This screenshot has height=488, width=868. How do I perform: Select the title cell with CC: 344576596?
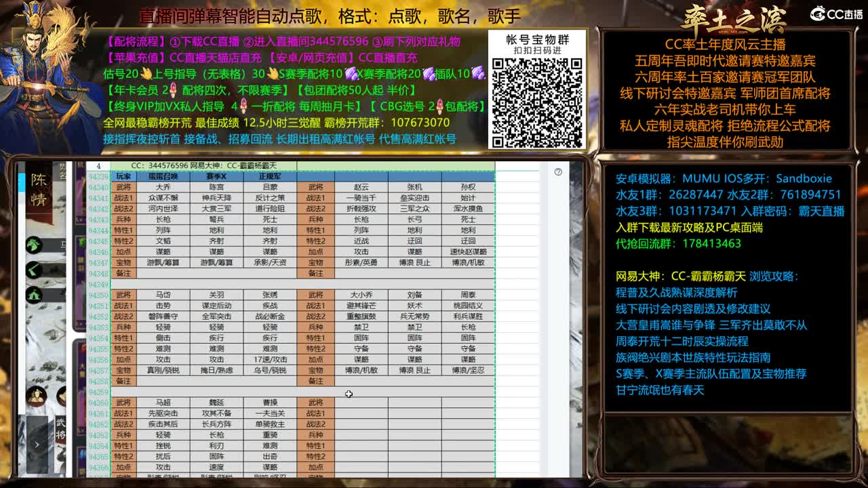204,166
